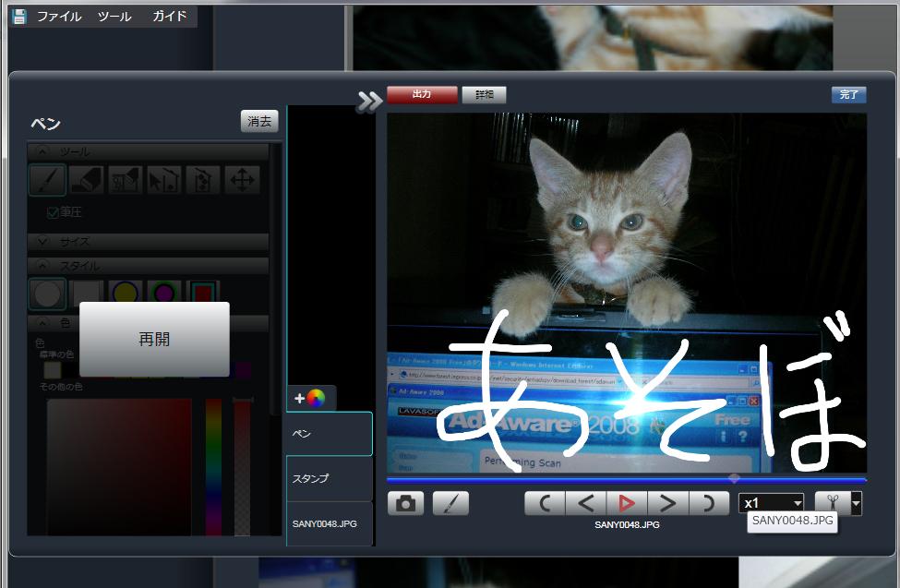Click the curved rewind-to-start button
The width and height of the screenshot is (900, 588).
546,504
